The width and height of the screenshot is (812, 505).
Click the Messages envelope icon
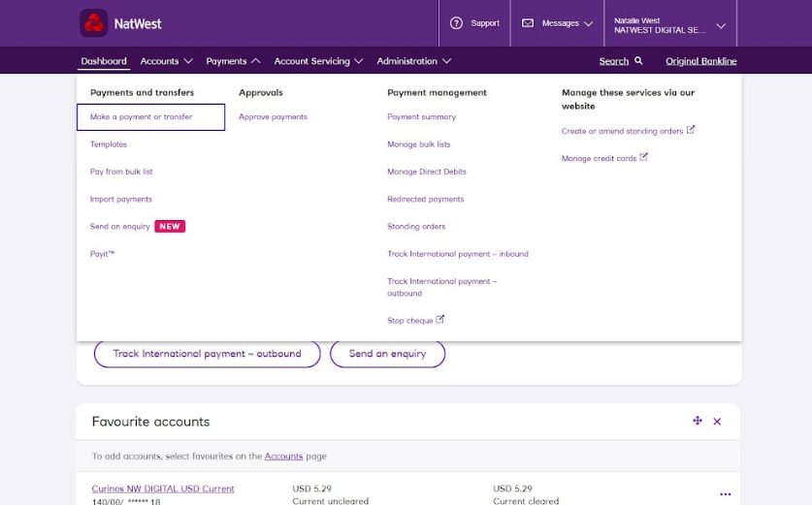[x=528, y=23]
